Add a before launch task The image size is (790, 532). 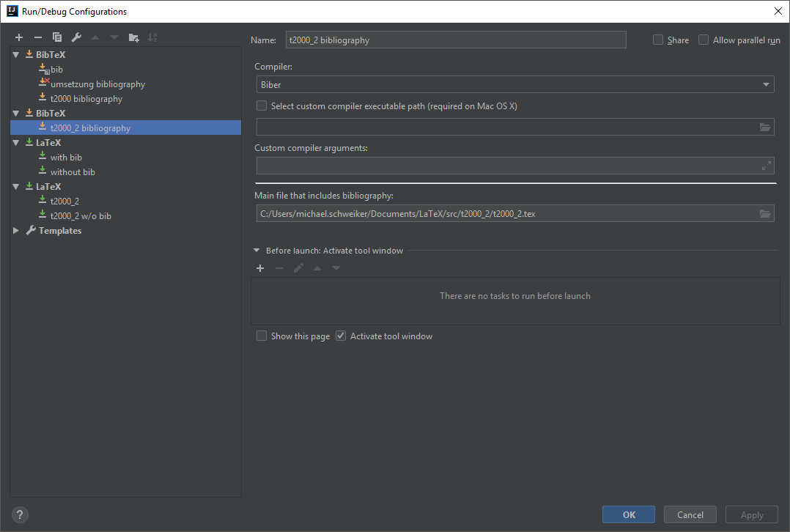(x=260, y=268)
